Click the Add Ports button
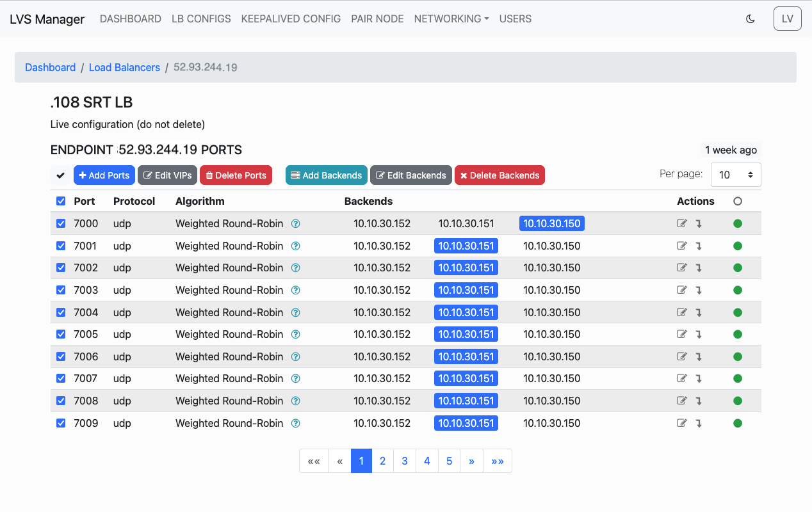 tap(104, 175)
